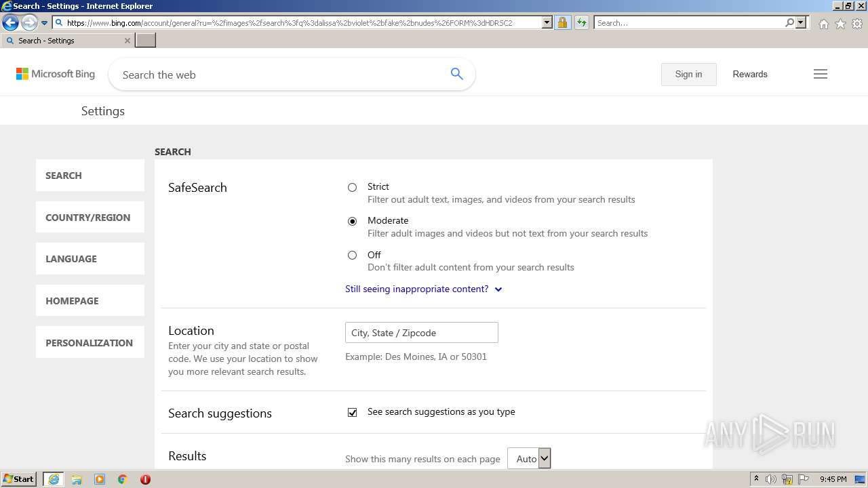Open the LANGUAGE settings section
Viewport: 868px width, 488px height.
[90, 259]
